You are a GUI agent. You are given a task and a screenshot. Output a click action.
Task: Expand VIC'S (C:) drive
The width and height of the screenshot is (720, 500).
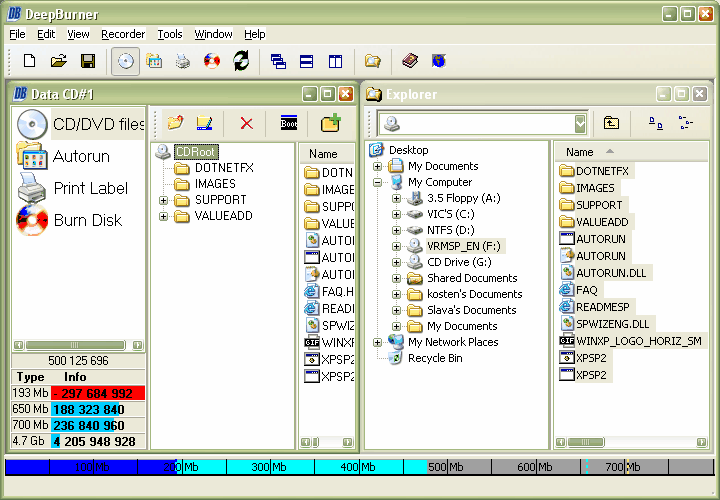[x=396, y=214]
